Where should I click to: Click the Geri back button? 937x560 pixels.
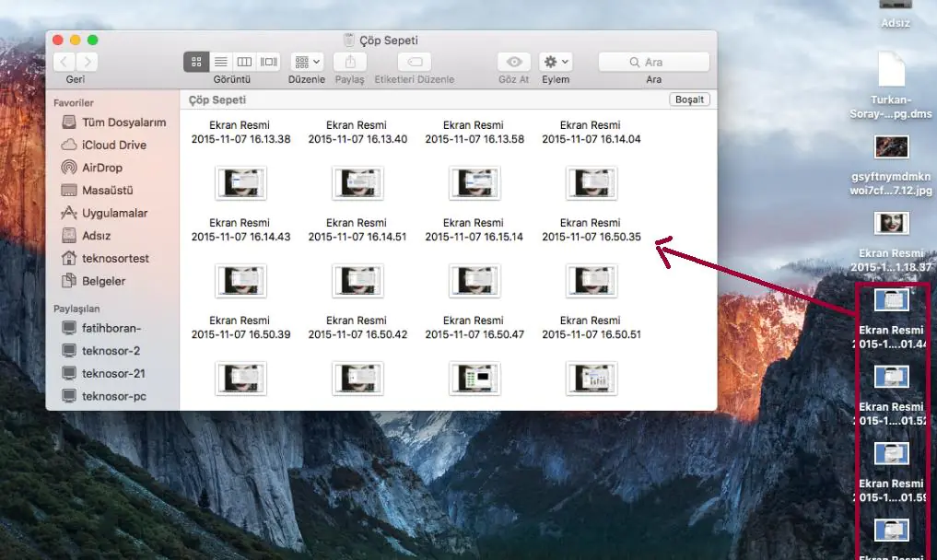click(64, 62)
